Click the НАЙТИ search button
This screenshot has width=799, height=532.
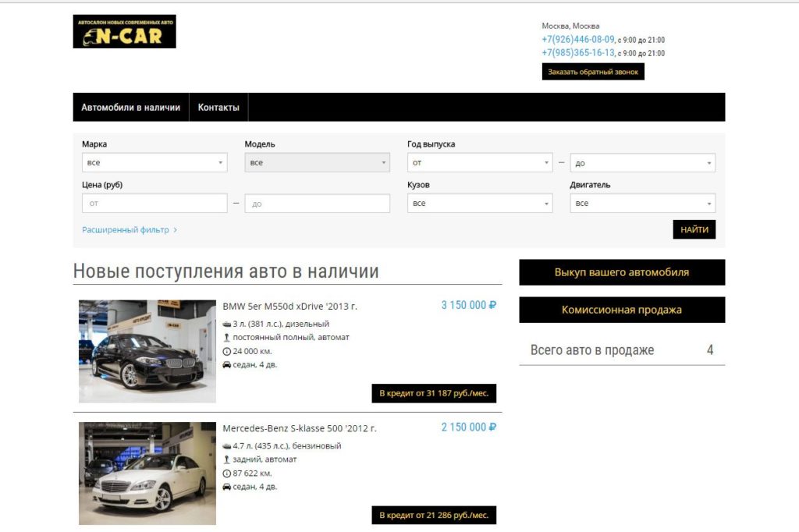pyautogui.click(x=694, y=229)
